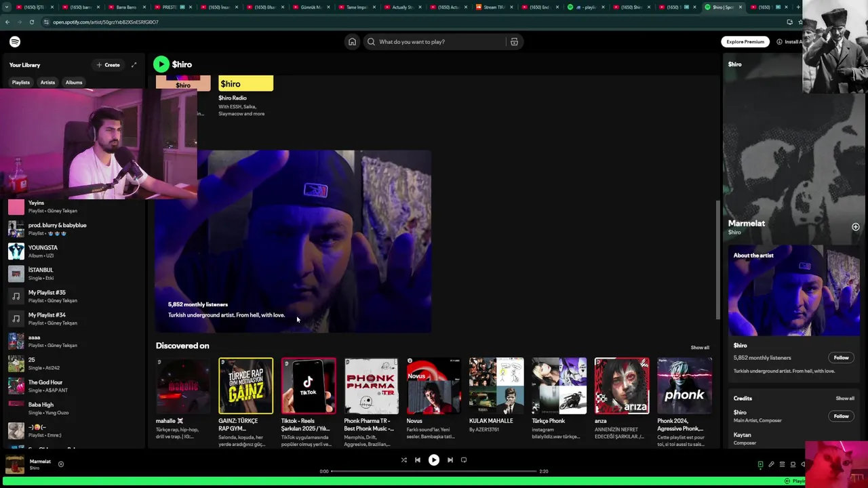This screenshot has height=488, width=868.
Task: Skip to next track
Action: click(450, 460)
